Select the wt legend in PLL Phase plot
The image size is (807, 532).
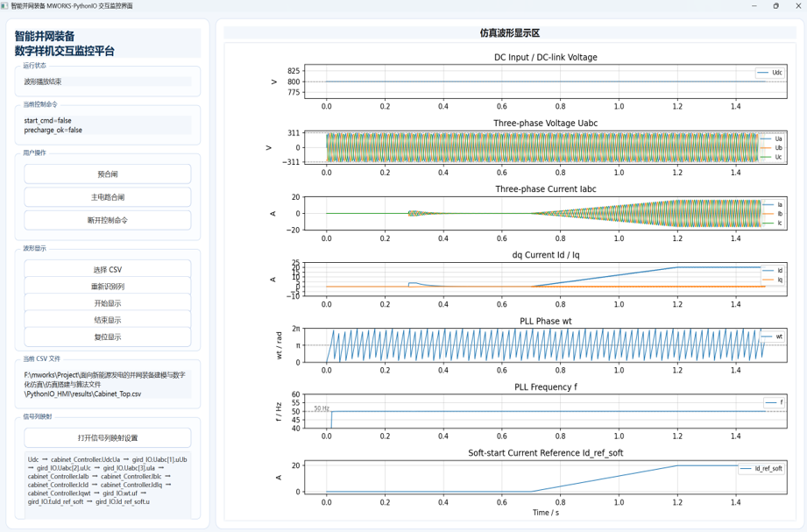(772, 337)
